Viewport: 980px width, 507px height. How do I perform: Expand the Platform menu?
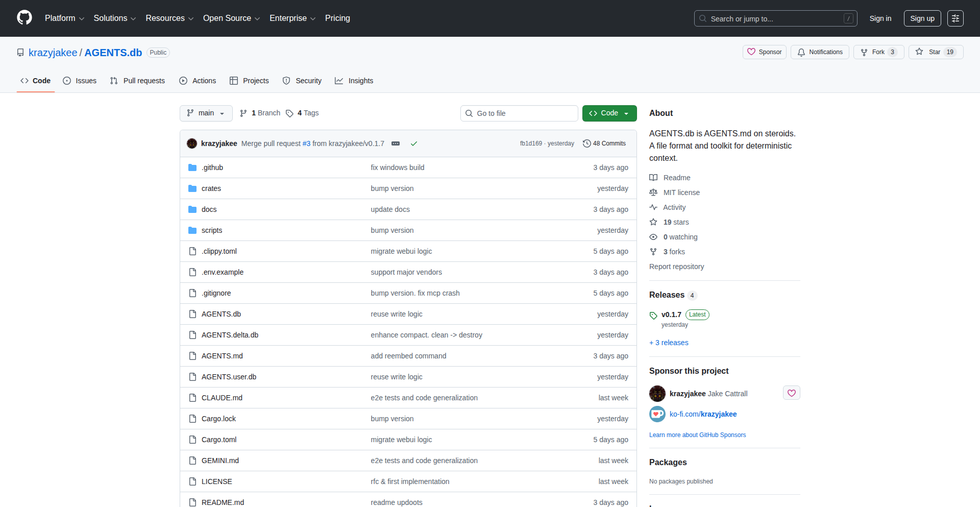pyautogui.click(x=64, y=18)
